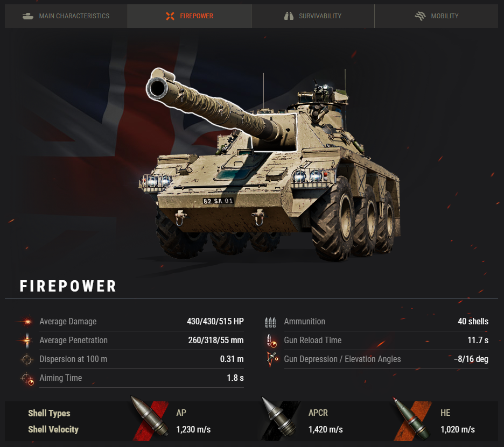This screenshot has width=504, height=447.
Task: Click the Average Penetration icon
Action: point(27,340)
